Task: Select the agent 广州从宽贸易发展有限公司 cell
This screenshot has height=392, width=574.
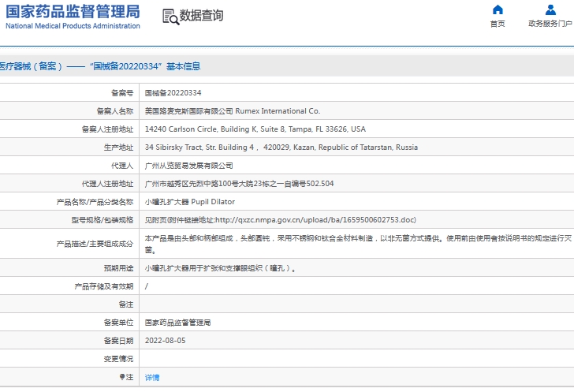Action: [x=189, y=166]
